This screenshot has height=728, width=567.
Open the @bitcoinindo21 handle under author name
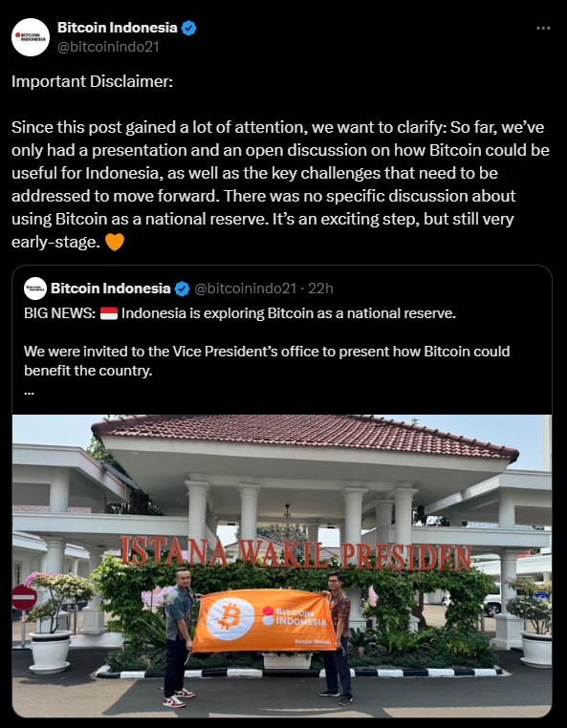coord(108,47)
